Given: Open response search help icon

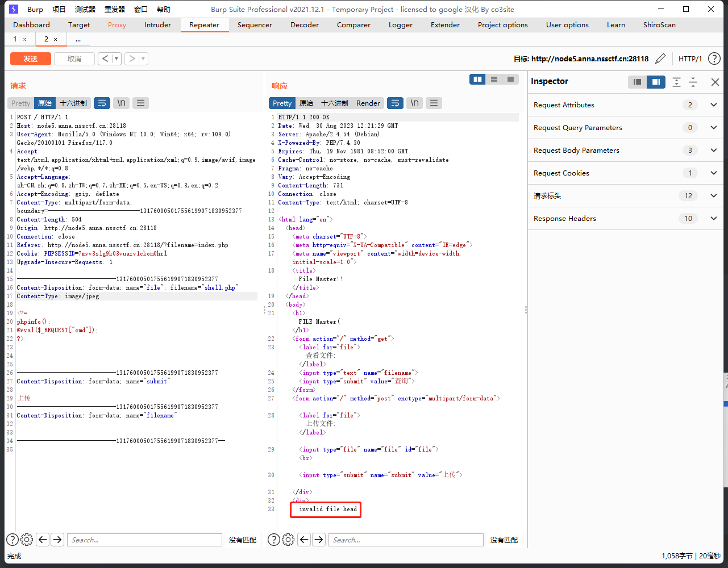Looking at the screenshot, I should (x=274, y=540).
